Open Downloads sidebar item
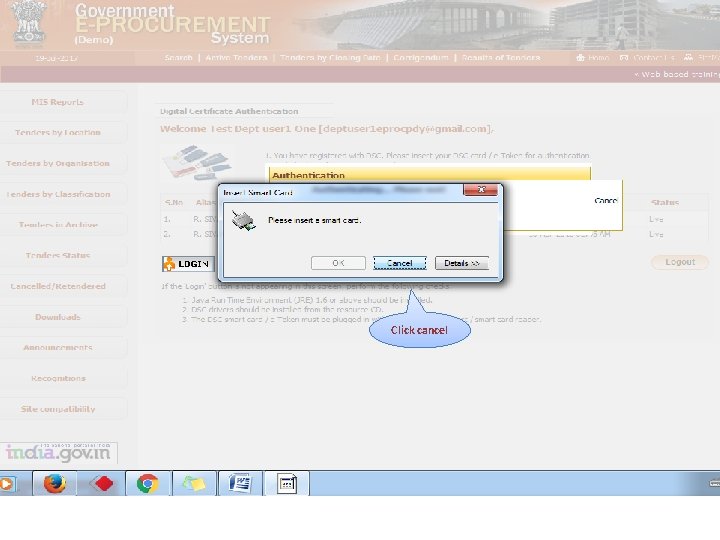This screenshot has width=720, height=540. tap(58, 317)
